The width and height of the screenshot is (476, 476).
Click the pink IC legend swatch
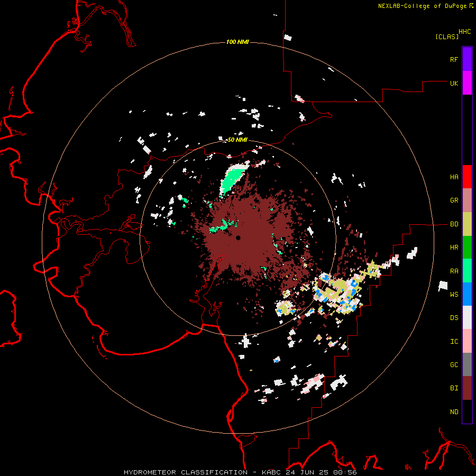pyautogui.click(x=467, y=341)
